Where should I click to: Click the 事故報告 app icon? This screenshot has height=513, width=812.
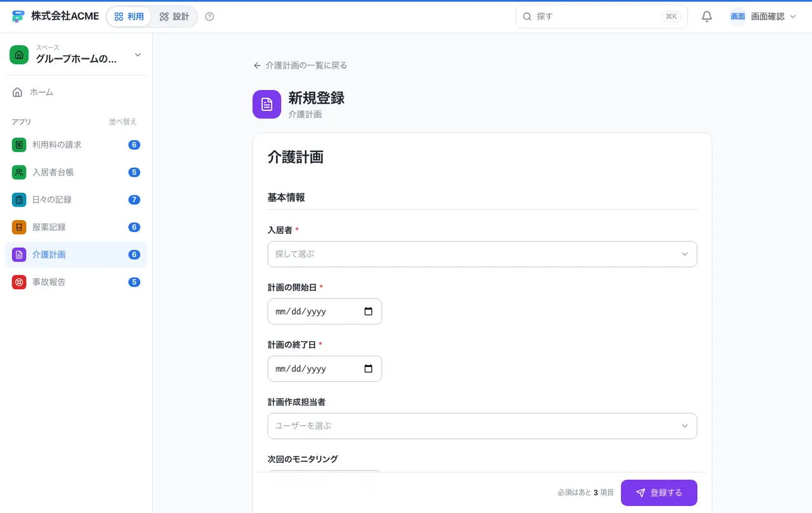click(x=19, y=282)
